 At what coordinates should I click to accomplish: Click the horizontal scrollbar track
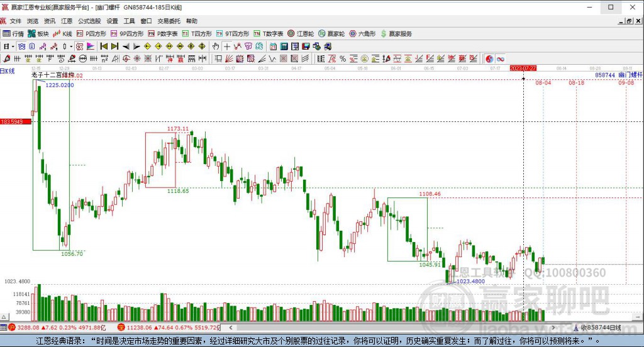pyautogui.click(x=392, y=328)
